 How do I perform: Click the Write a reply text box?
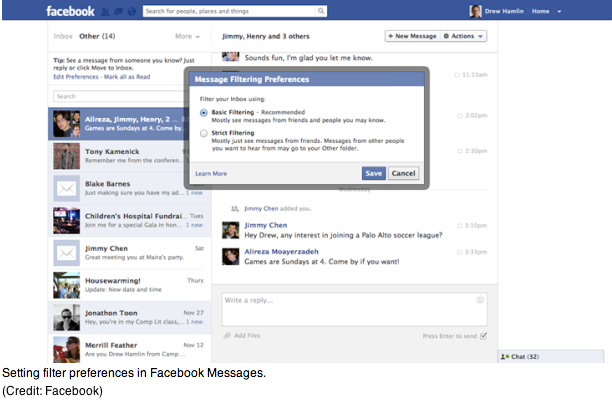click(354, 310)
